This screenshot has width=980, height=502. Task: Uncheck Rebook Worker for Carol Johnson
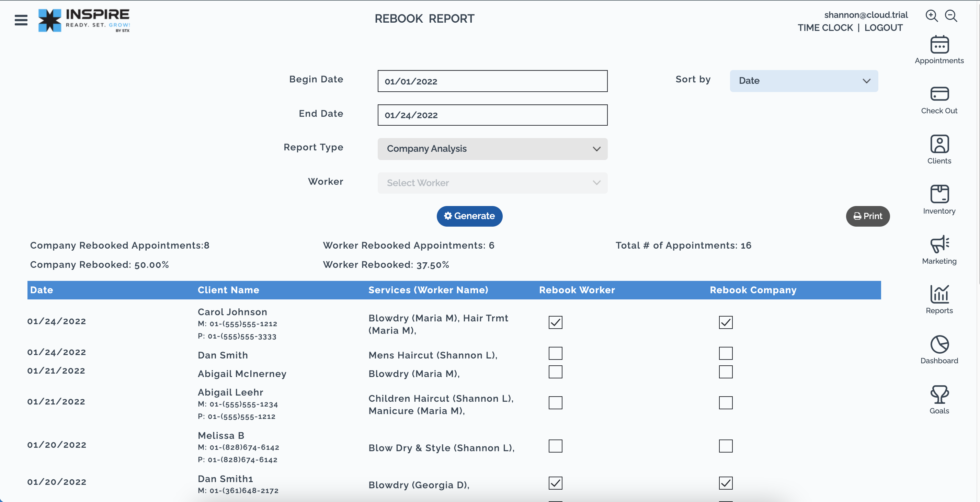coord(556,322)
